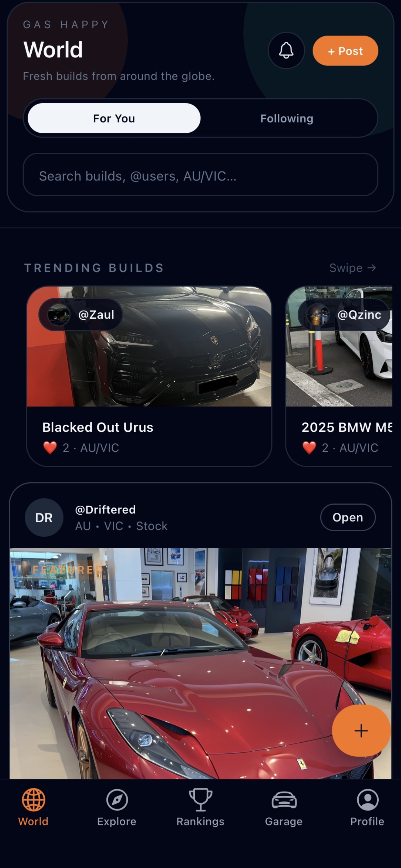
Task: Like Blacked Out Urus with heart icon
Action: (50, 448)
